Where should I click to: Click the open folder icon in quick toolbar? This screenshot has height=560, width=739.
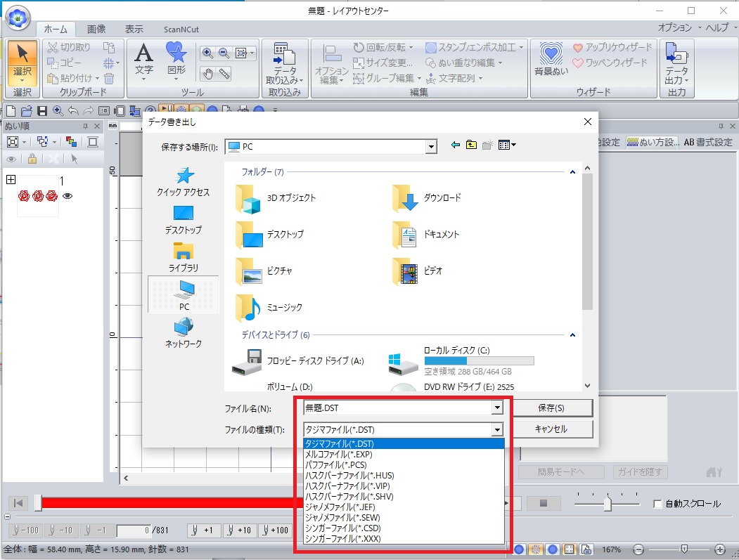[27, 111]
